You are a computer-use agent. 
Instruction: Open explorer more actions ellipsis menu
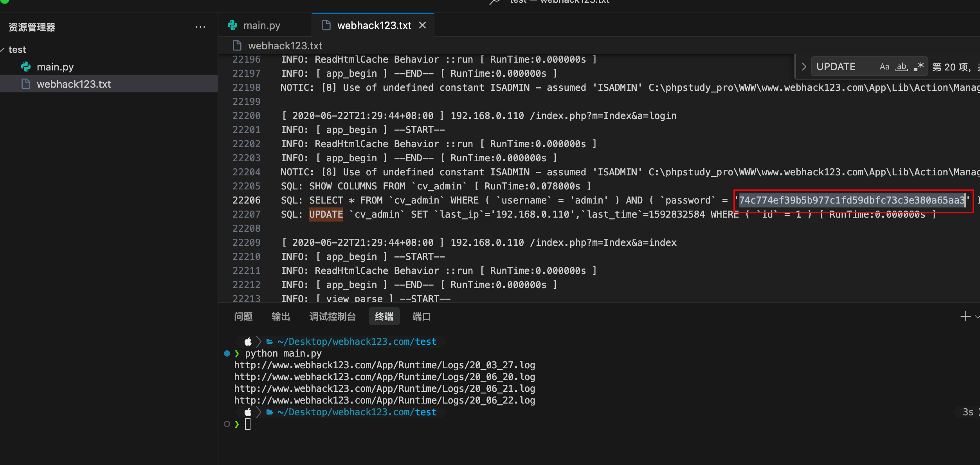coord(200,27)
